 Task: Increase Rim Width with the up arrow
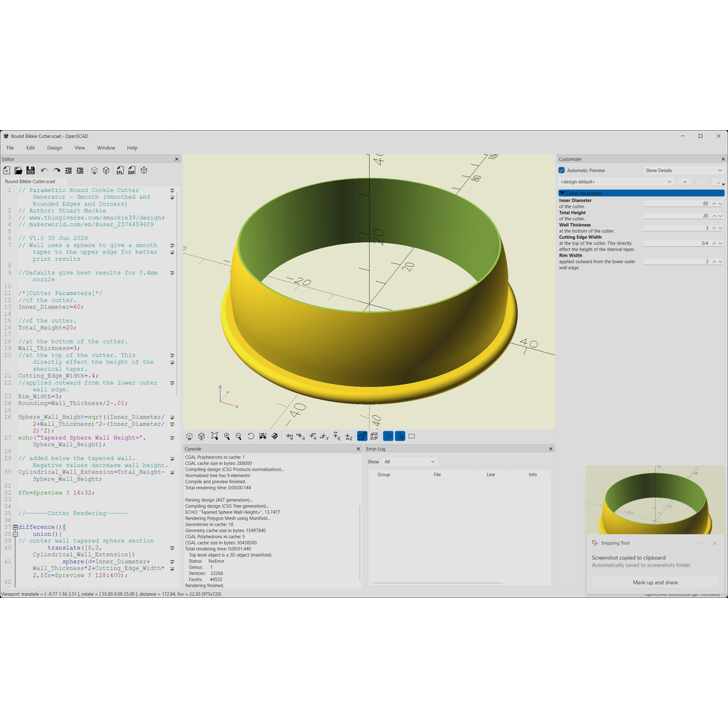(714, 262)
